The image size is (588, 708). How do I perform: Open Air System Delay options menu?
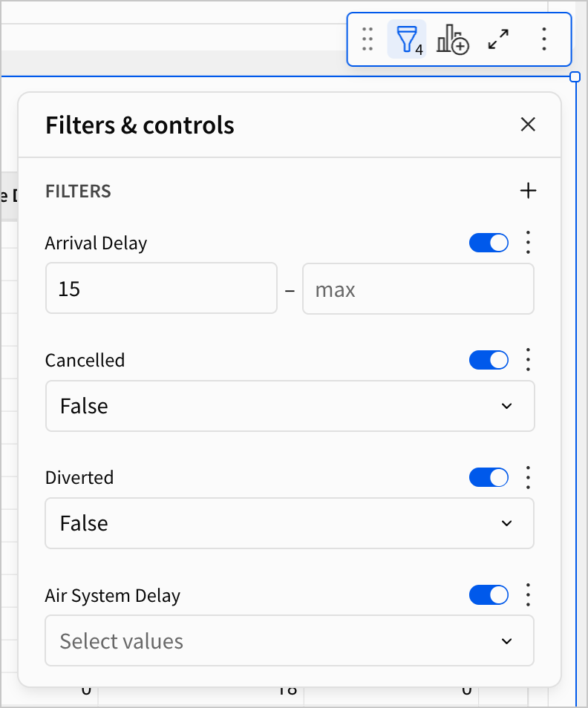(529, 594)
